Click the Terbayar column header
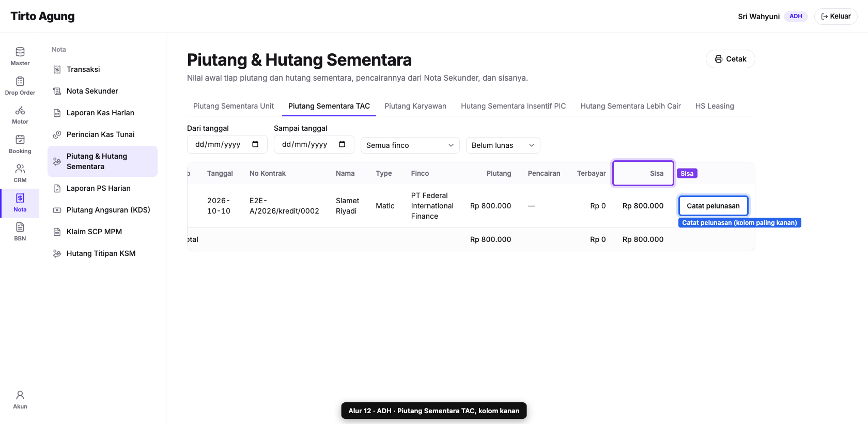 tap(592, 173)
